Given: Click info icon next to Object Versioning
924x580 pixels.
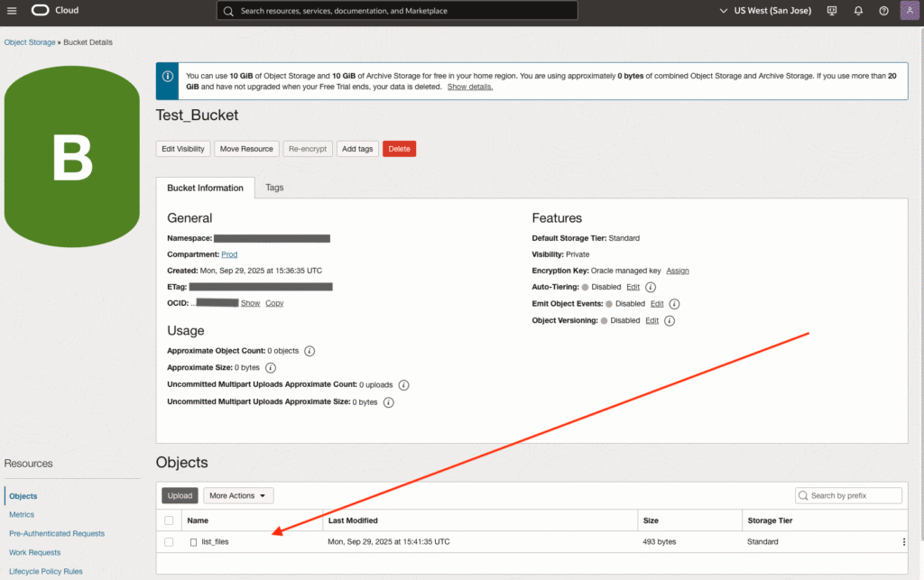Looking at the screenshot, I should 670,320.
